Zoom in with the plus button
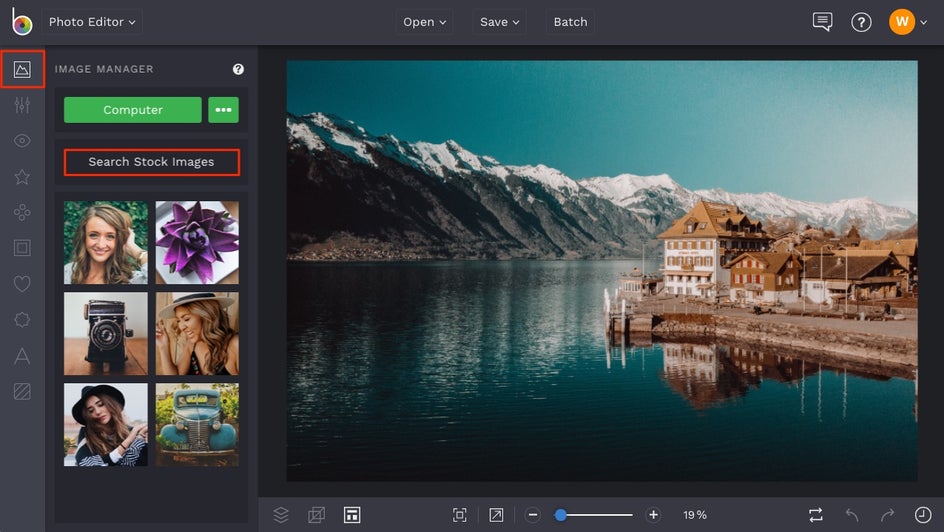This screenshot has height=532, width=944. tap(653, 515)
